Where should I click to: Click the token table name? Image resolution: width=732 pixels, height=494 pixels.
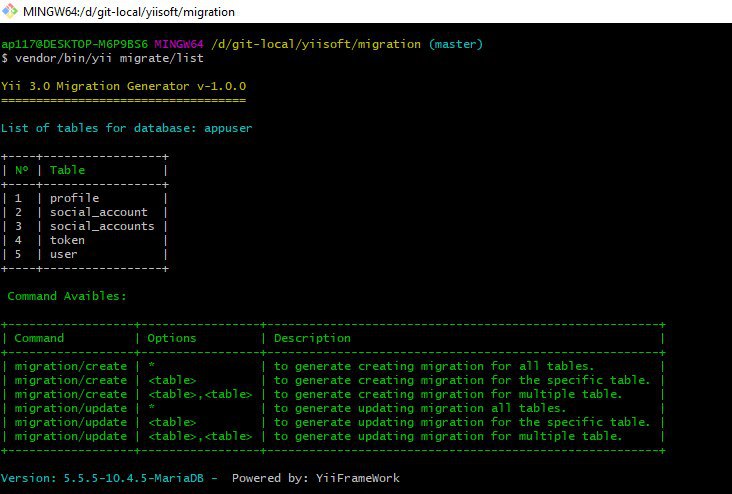click(68, 240)
